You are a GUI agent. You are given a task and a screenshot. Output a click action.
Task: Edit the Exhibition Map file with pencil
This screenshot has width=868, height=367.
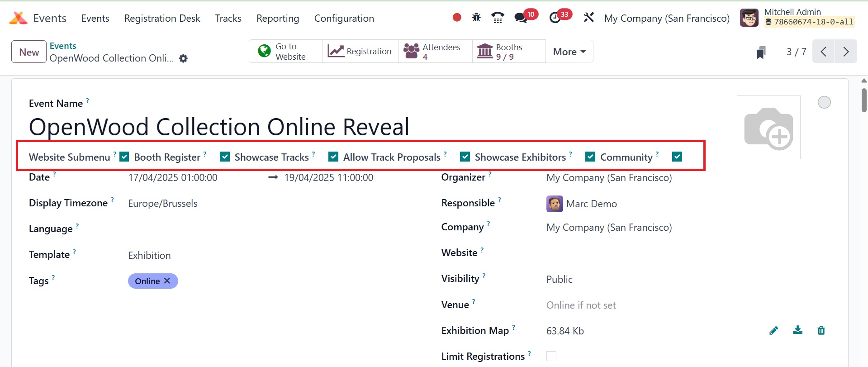click(773, 331)
